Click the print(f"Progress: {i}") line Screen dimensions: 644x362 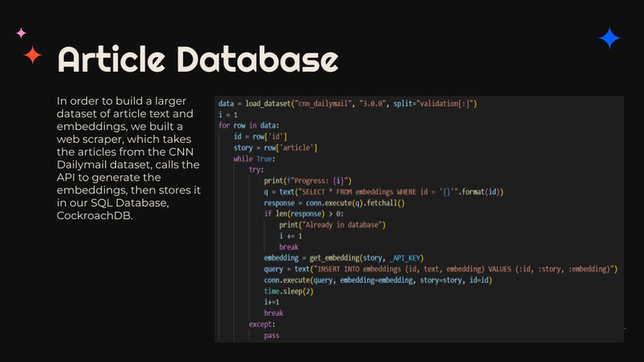(308, 181)
